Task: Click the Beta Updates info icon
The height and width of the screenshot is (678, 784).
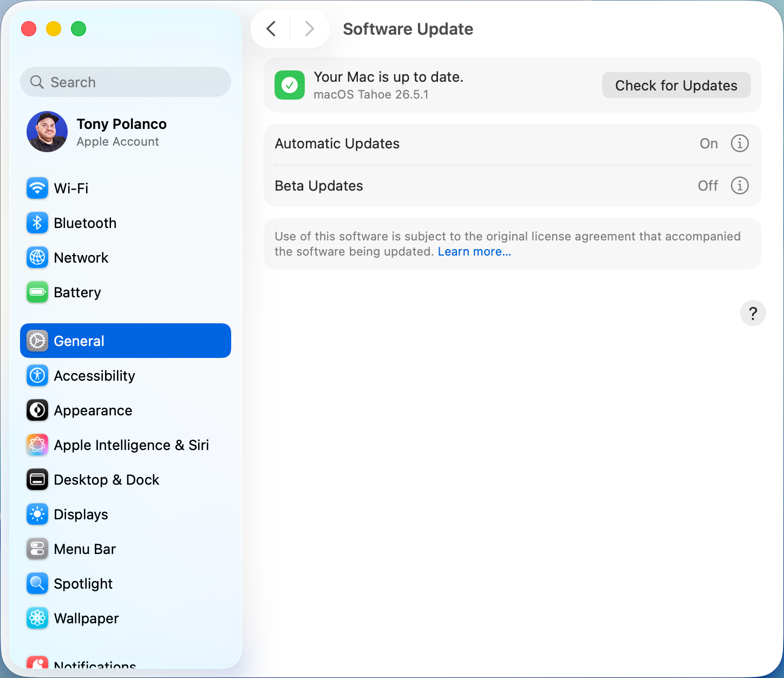Action: (740, 186)
